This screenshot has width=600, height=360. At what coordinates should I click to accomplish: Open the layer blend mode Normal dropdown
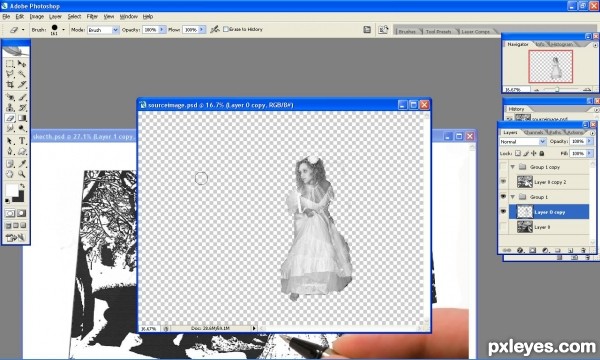pyautogui.click(x=522, y=142)
